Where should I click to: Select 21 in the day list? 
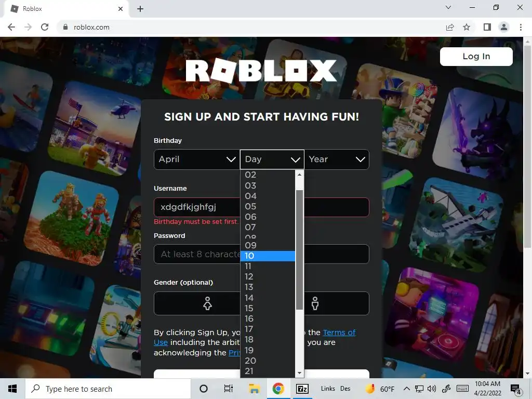point(268,371)
